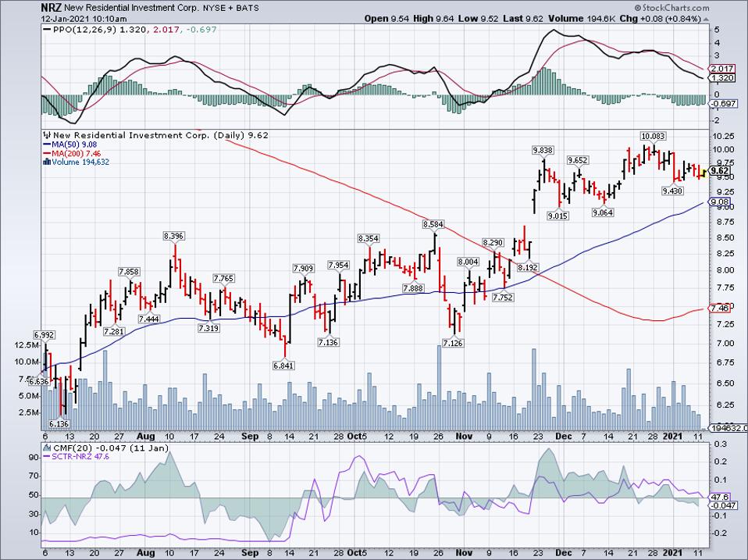Click the 10.083 peak price label
The width and height of the screenshot is (748, 560).
[653, 137]
